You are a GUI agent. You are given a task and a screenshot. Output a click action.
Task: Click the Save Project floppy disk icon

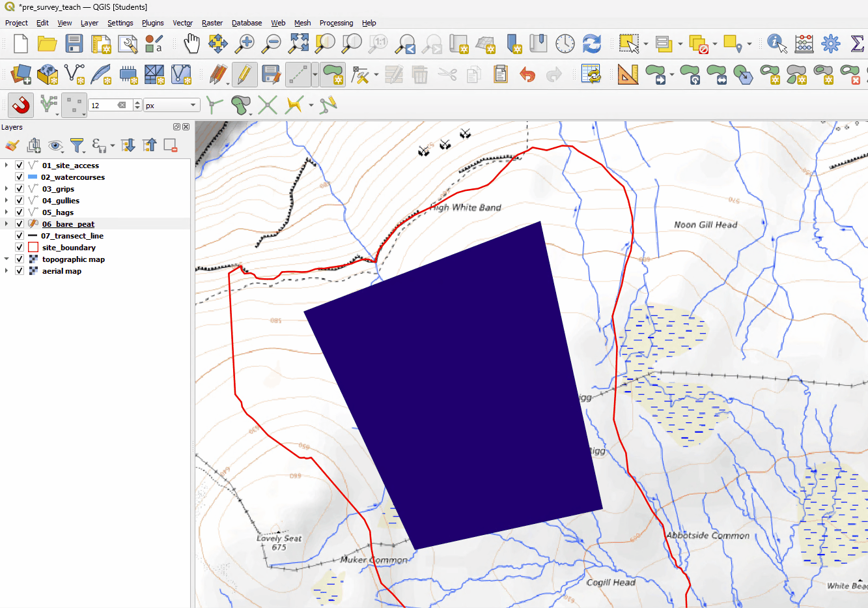click(74, 44)
